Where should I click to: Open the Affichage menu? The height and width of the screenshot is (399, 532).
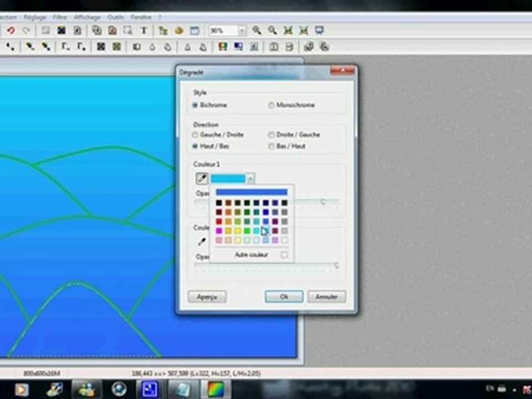[87, 17]
